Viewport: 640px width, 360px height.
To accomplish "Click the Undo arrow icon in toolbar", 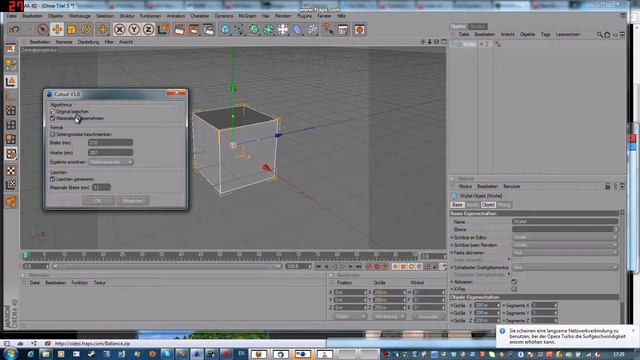I will click(x=14, y=29).
